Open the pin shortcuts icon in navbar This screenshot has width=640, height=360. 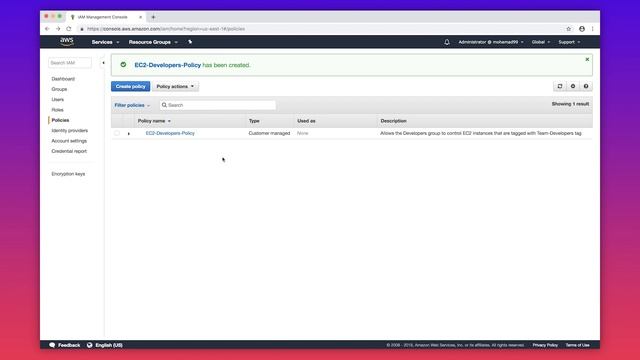[190, 42]
